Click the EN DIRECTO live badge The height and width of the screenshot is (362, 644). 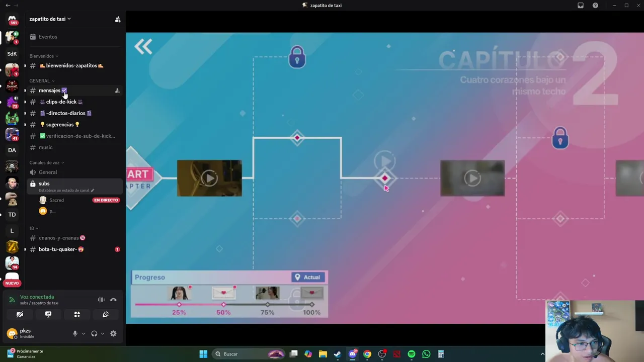[106, 200]
